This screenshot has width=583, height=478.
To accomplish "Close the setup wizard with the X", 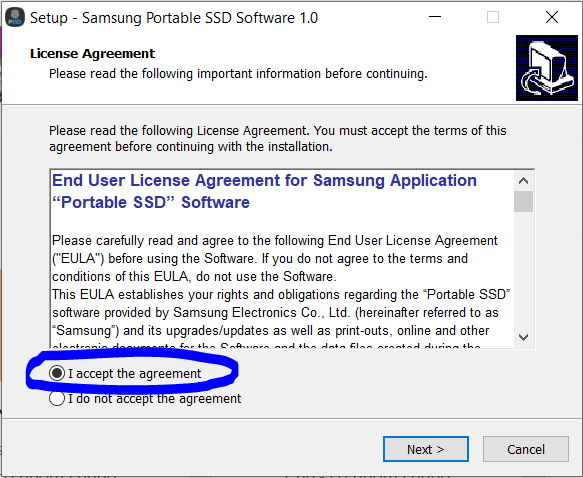I will pos(551,17).
